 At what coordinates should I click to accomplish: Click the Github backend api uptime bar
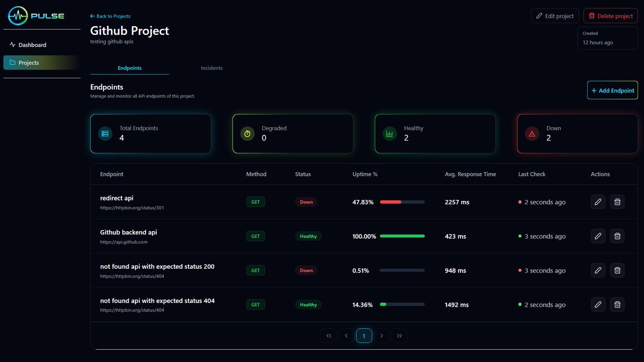coord(402,236)
